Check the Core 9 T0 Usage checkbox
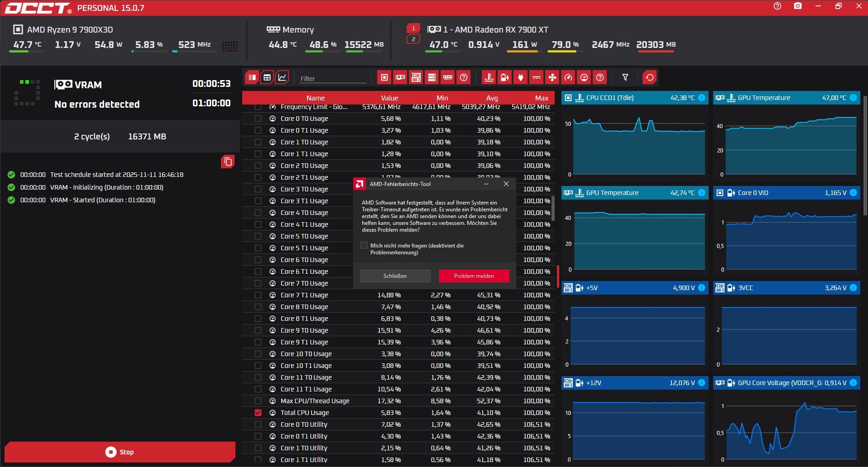Image resolution: width=868 pixels, height=467 pixels. pyautogui.click(x=258, y=330)
